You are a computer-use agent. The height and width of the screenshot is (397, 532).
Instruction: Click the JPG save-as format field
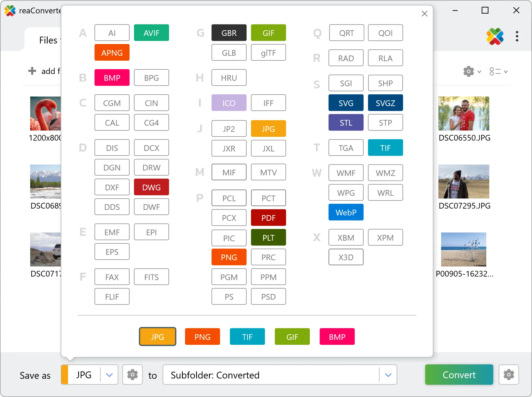click(x=84, y=375)
